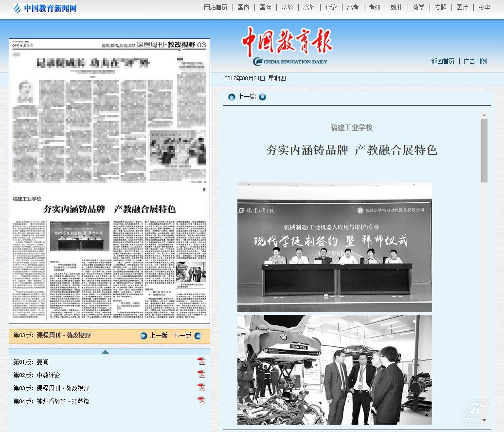Image resolution: width=504 pixels, height=432 pixels.
Task: Click 返回首页 link
Action: point(443,61)
